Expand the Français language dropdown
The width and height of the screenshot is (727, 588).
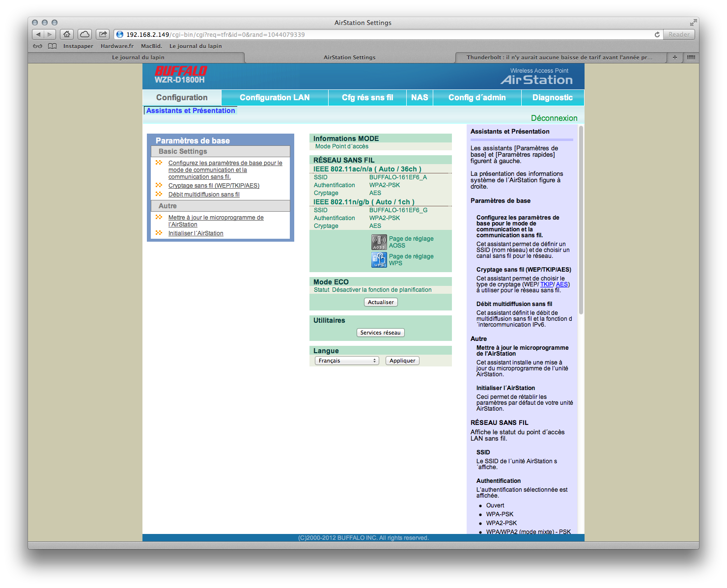(x=347, y=361)
